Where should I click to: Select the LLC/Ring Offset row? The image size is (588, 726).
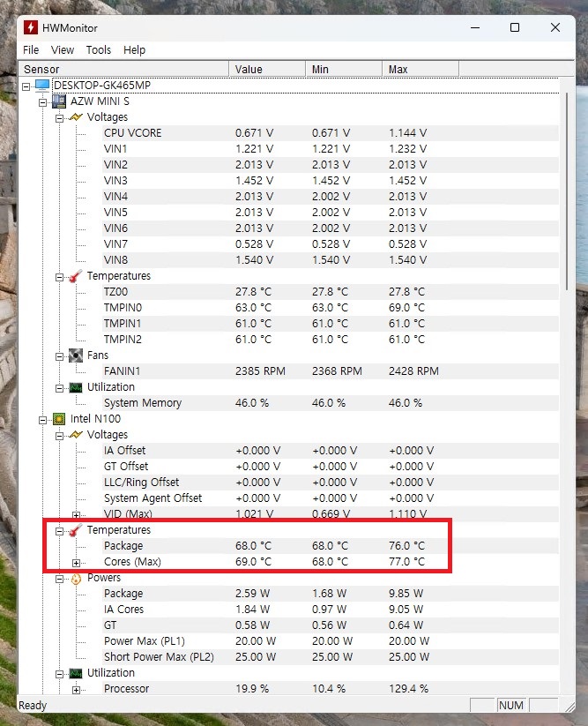[331, 483]
